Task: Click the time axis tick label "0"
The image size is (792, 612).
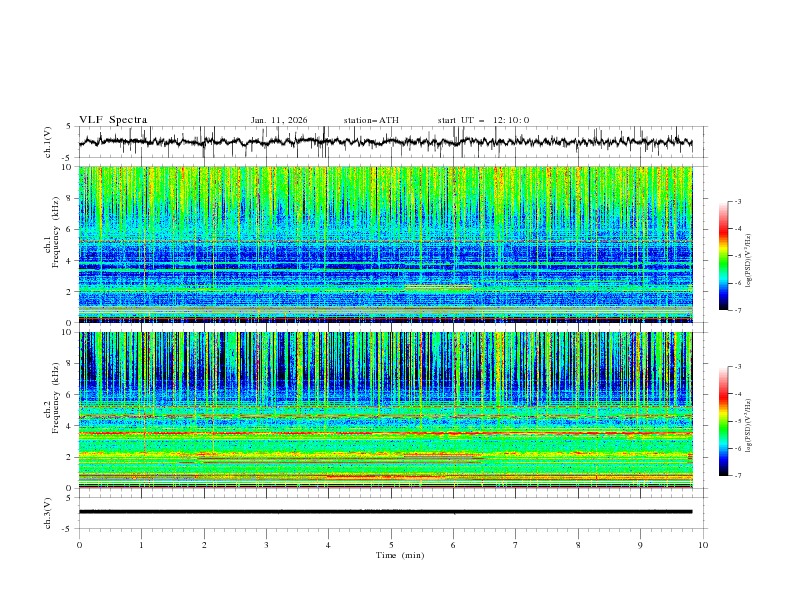Action: (x=79, y=545)
